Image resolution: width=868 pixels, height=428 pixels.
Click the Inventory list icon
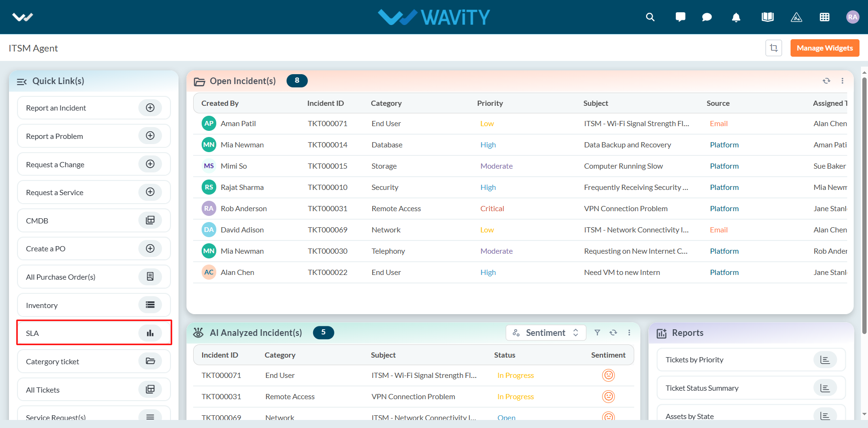150,305
